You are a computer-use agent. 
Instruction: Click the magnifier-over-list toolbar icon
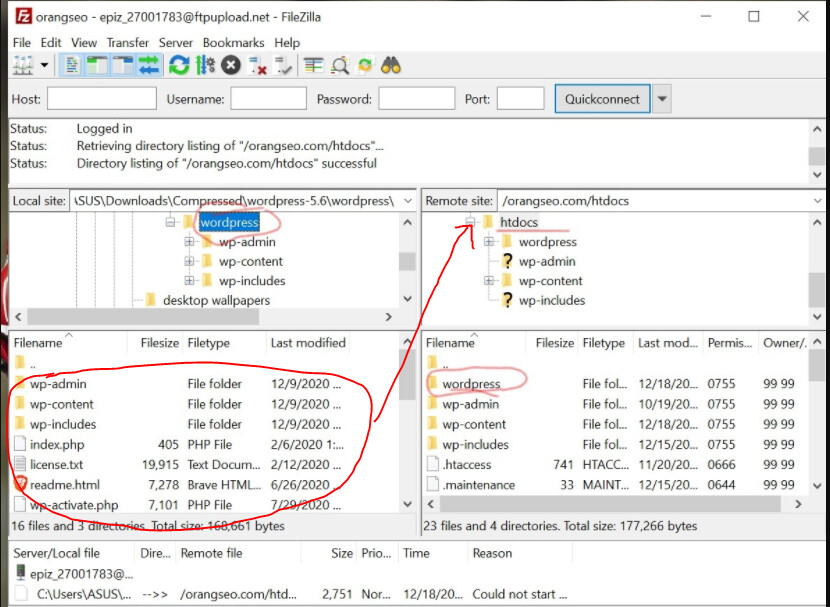click(x=339, y=66)
